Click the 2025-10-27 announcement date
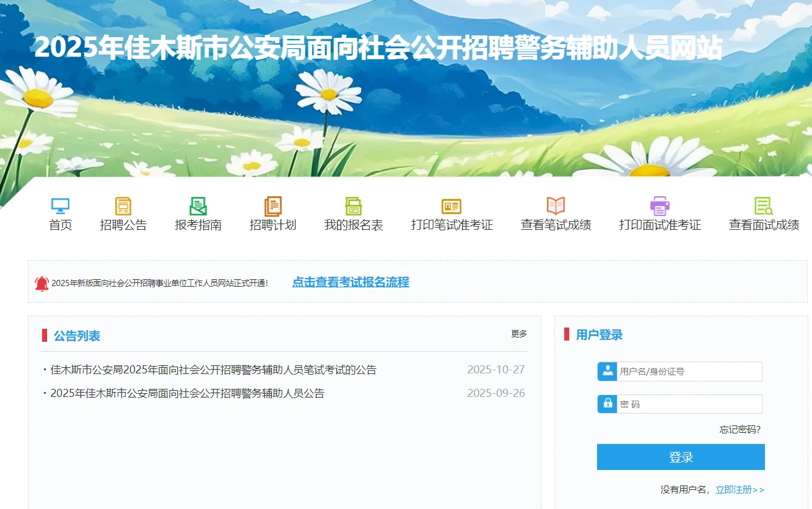Viewport: 812px width, 509px height. point(496,370)
